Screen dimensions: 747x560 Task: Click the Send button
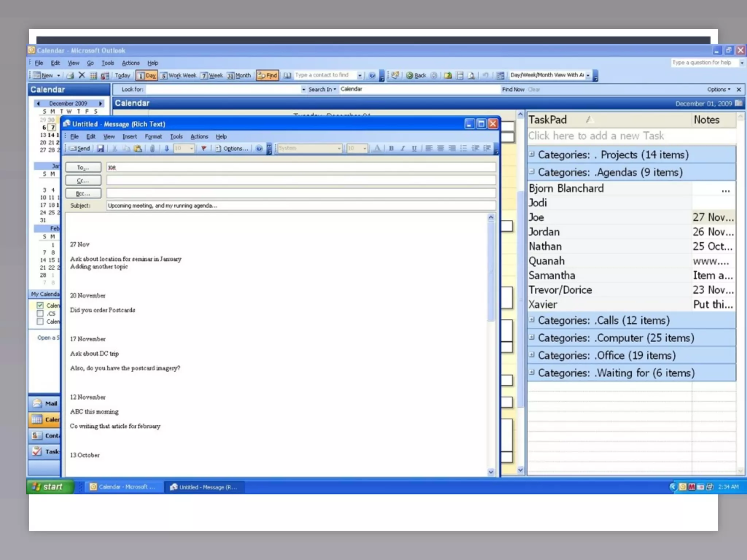point(80,148)
